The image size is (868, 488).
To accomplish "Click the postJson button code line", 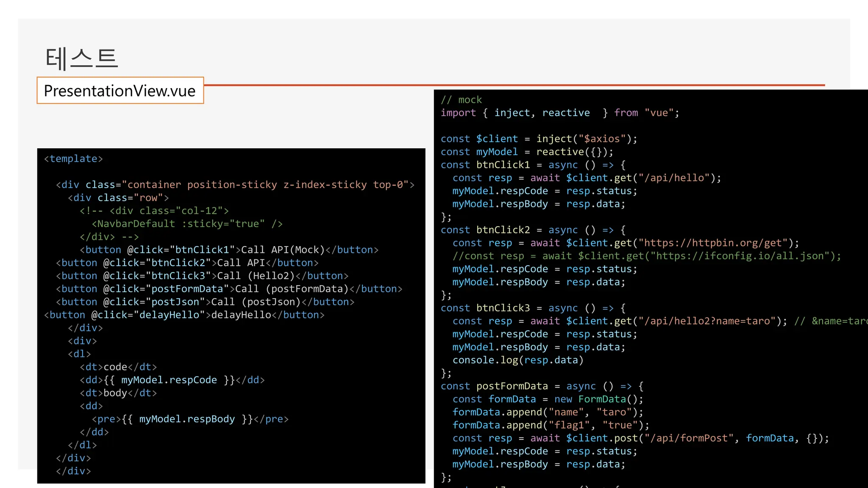I will point(205,302).
